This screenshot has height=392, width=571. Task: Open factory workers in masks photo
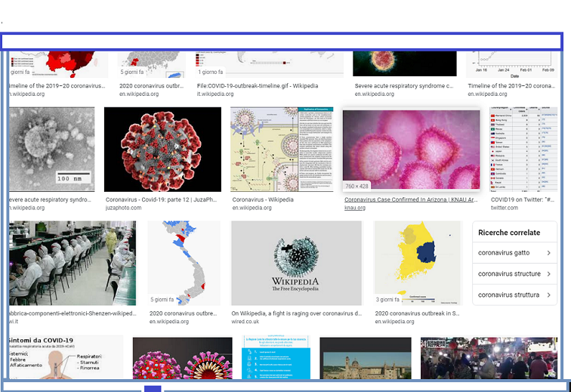click(x=73, y=263)
